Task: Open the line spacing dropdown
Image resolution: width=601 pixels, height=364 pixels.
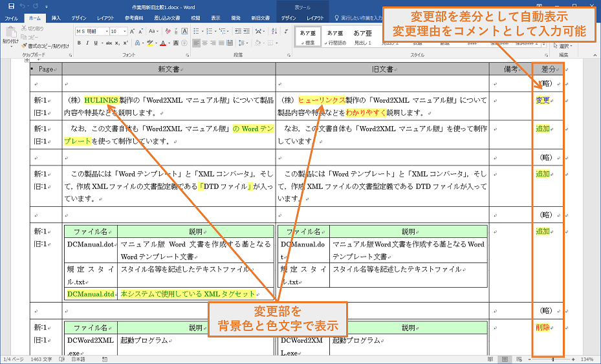Action: pos(243,43)
